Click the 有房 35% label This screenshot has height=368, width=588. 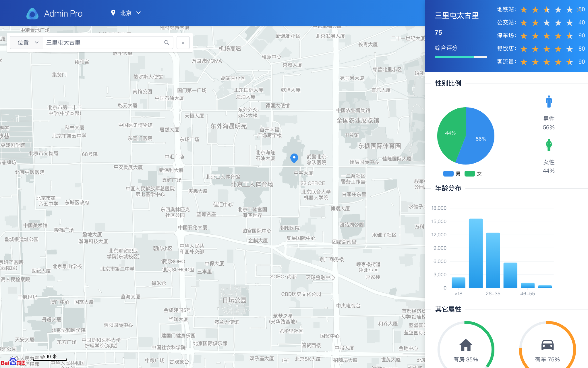click(x=466, y=359)
